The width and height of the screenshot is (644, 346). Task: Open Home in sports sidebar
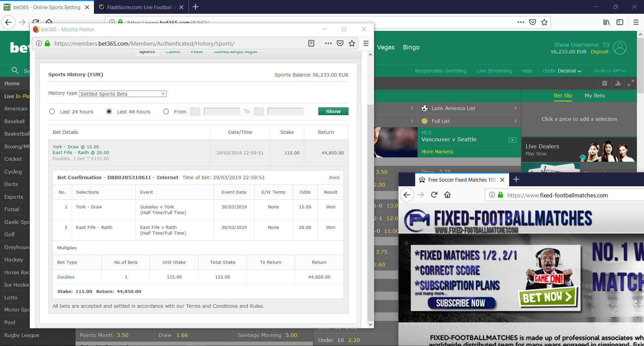pos(12,84)
